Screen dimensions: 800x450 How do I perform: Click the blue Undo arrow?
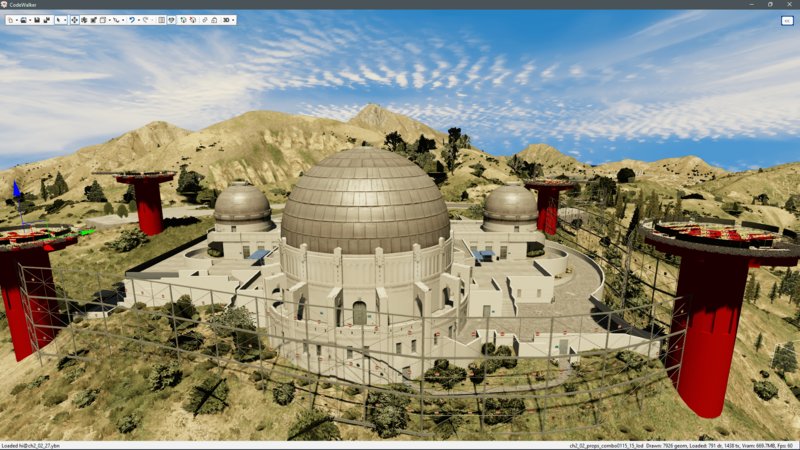pyautogui.click(x=132, y=20)
